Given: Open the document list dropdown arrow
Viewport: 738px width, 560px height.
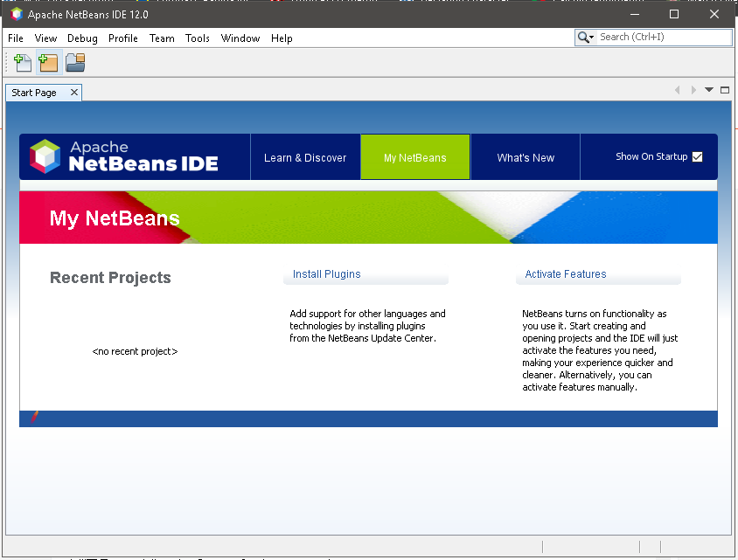Looking at the screenshot, I should (x=709, y=90).
